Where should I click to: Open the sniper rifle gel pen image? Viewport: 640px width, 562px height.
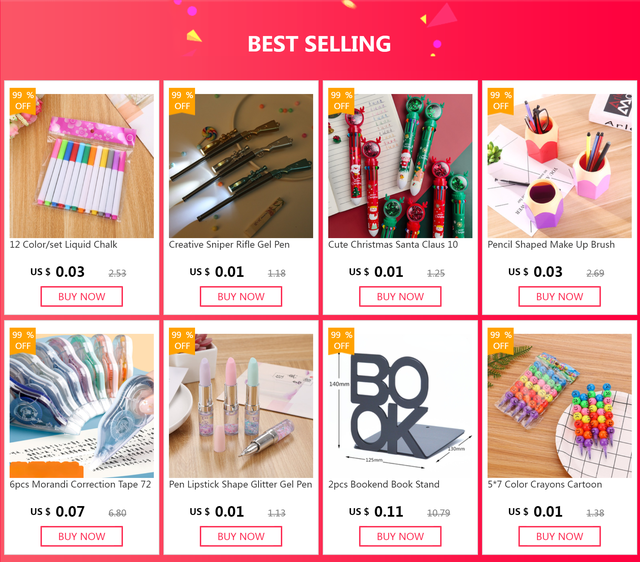pos(241,166)
